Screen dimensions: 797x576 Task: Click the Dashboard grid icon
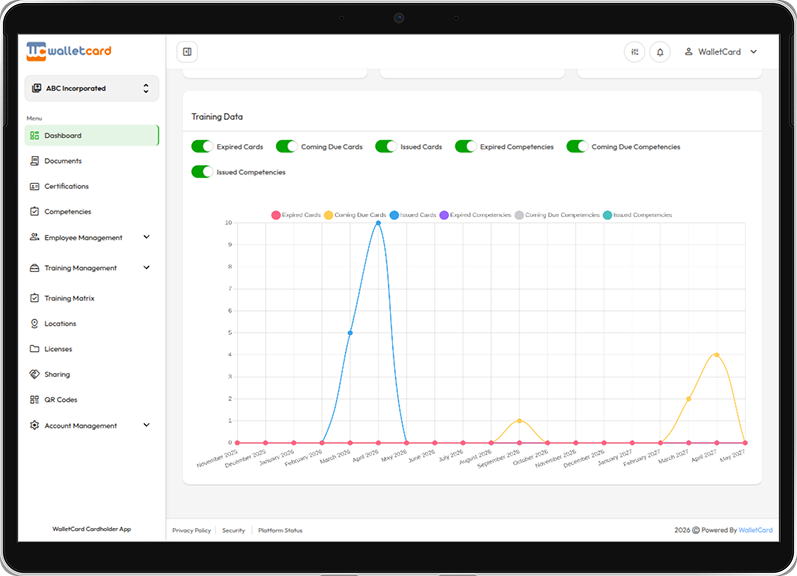[34, 135]
